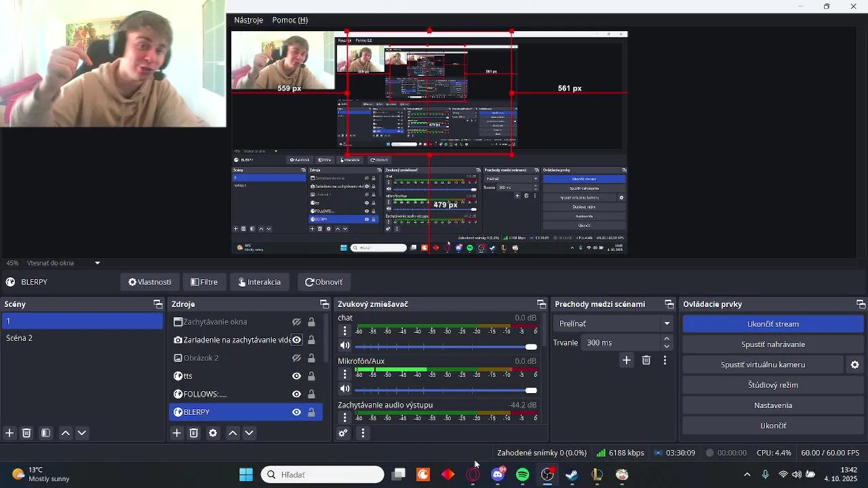Select Scéna 2 in scenes list

point(81,338)
